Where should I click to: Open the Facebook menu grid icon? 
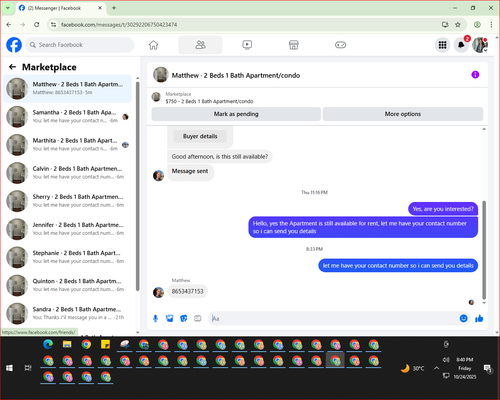tap(442, 45)
